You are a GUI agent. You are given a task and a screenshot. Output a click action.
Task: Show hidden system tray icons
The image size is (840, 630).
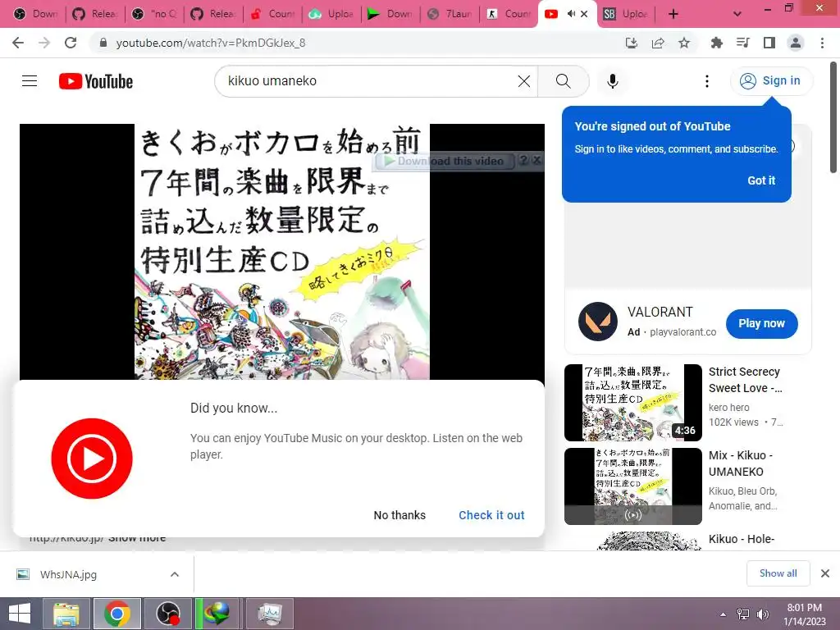pos(724,614)
